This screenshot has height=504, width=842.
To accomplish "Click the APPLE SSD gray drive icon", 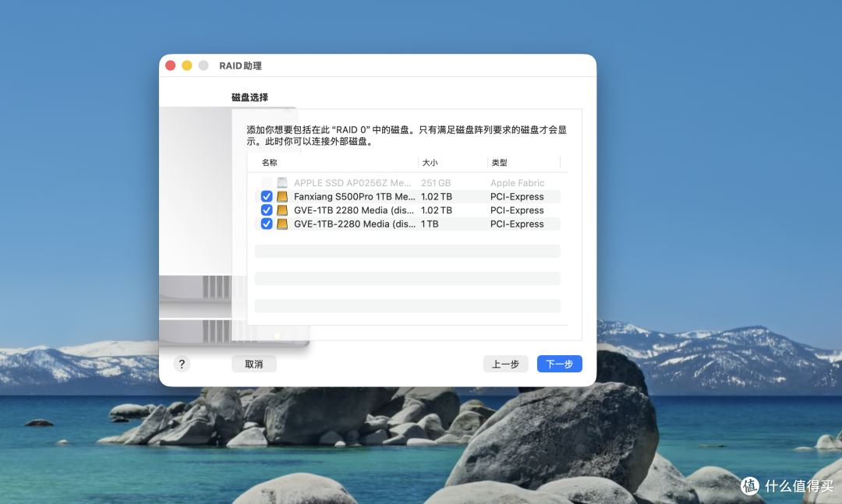I will (282, 183).
